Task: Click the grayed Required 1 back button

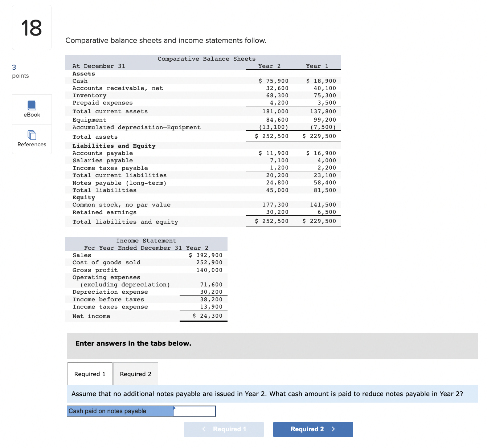Action: pyautogui.click(x=224, y=429)
